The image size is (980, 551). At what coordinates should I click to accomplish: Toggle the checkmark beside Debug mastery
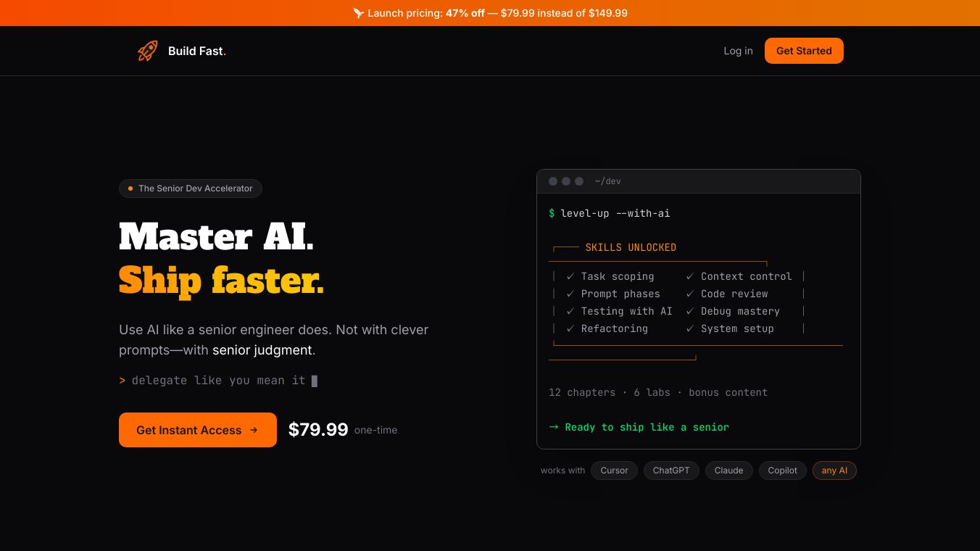pos(690,311)
